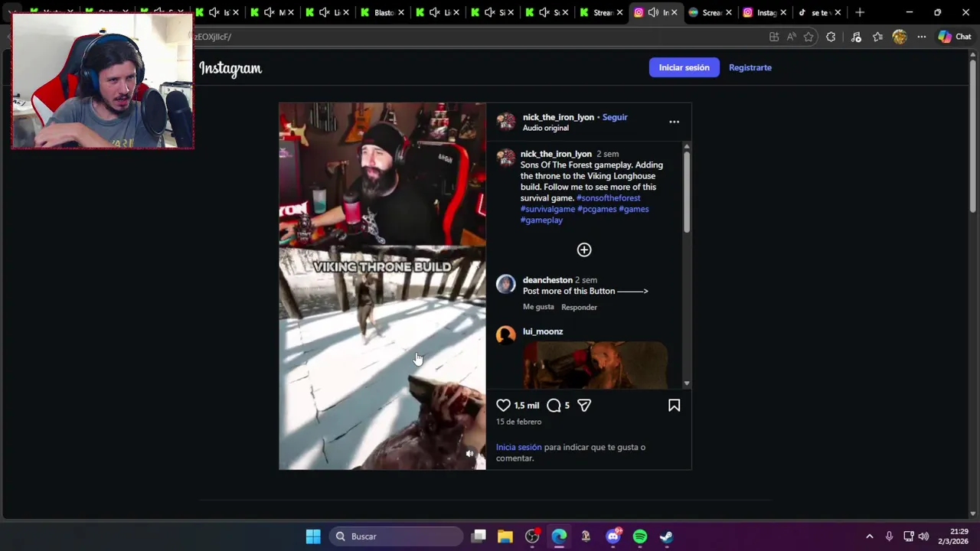Open the #gameplay hashtag
Screen dimensions: 980x551
[541, 220]
